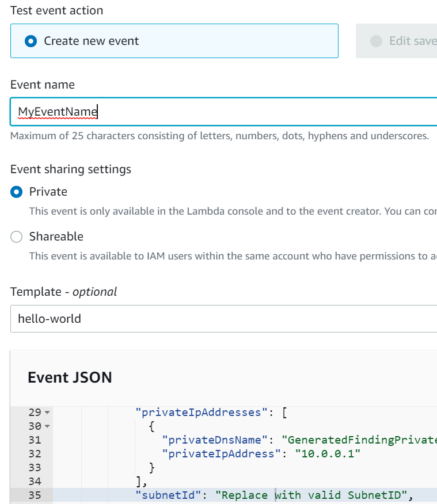
Task: Click line number 32 in gutter
Action: click(35, 454)
